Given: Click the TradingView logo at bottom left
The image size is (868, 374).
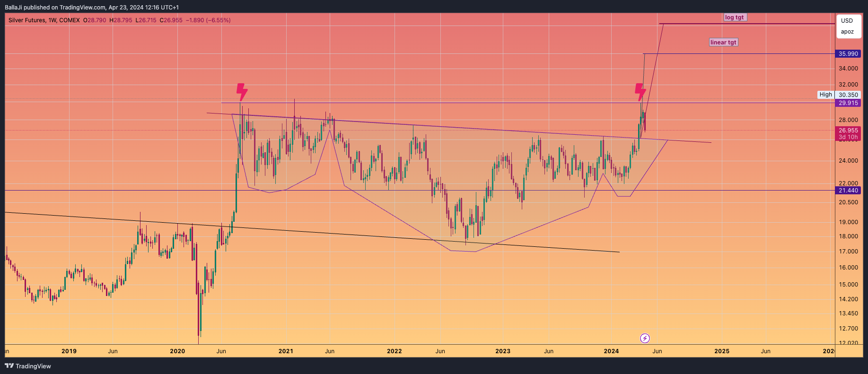Looking at the screenshot, I should tap(28, 366).
